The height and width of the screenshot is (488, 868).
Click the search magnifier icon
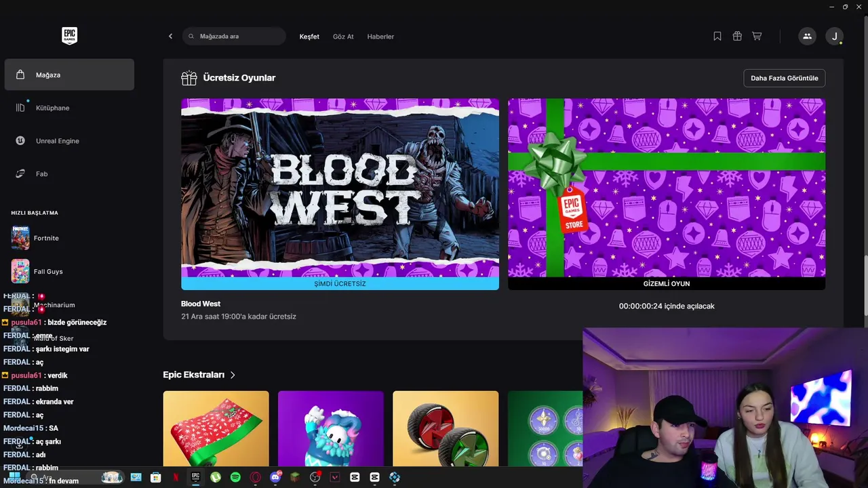tap(191, 37)
